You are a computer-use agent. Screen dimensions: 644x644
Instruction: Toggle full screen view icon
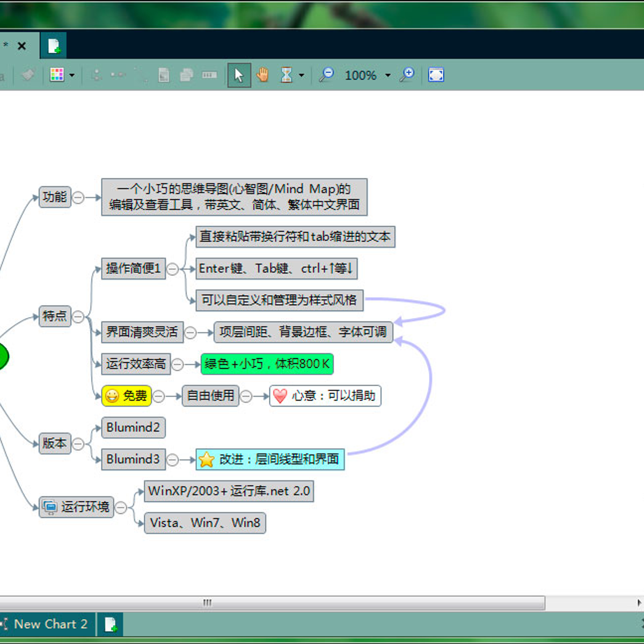pyautogui.click(x=436, y=75)
